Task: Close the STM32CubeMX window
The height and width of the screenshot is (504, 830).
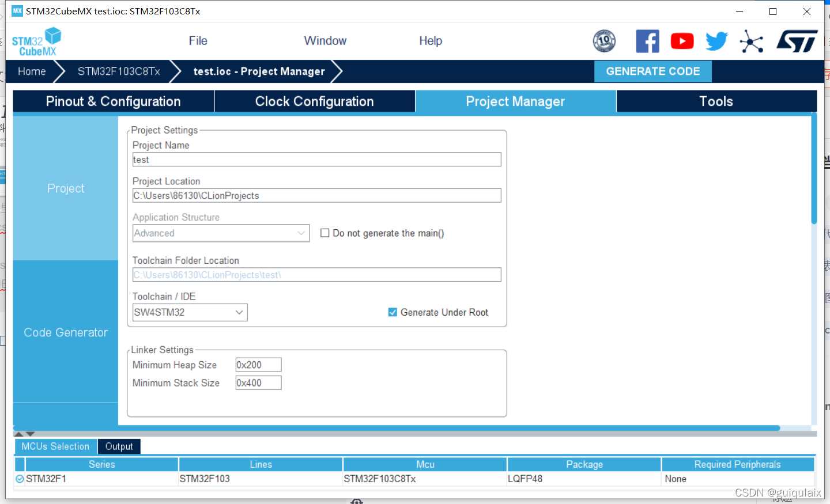Action: pyautogui.click(x=807, y=11)
